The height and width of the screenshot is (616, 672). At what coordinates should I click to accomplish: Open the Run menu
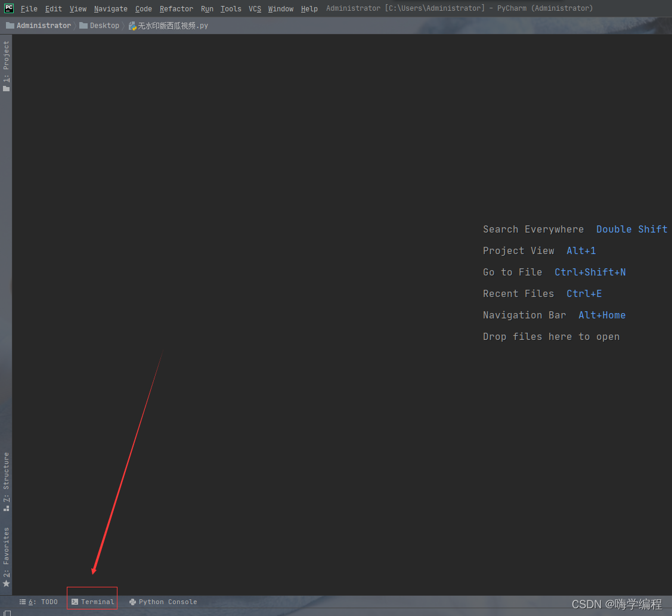tap(207, 8)
